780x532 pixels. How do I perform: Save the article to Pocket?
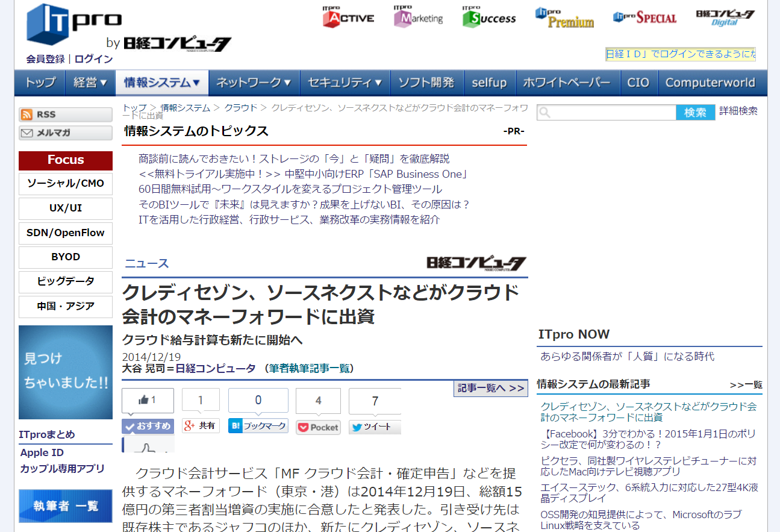click(x=318, y=427)
